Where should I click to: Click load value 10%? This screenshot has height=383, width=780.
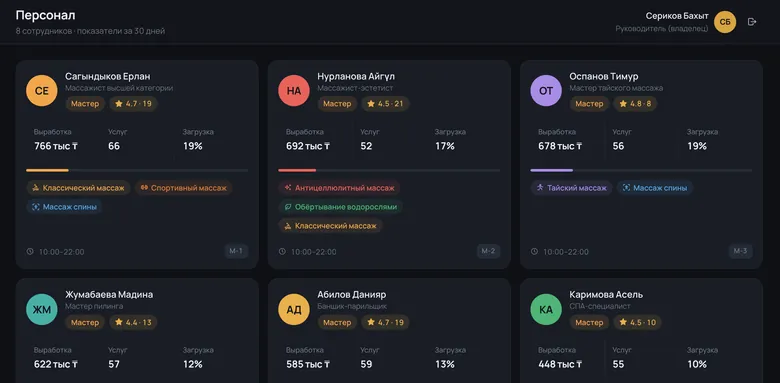[x=697, y=364]
